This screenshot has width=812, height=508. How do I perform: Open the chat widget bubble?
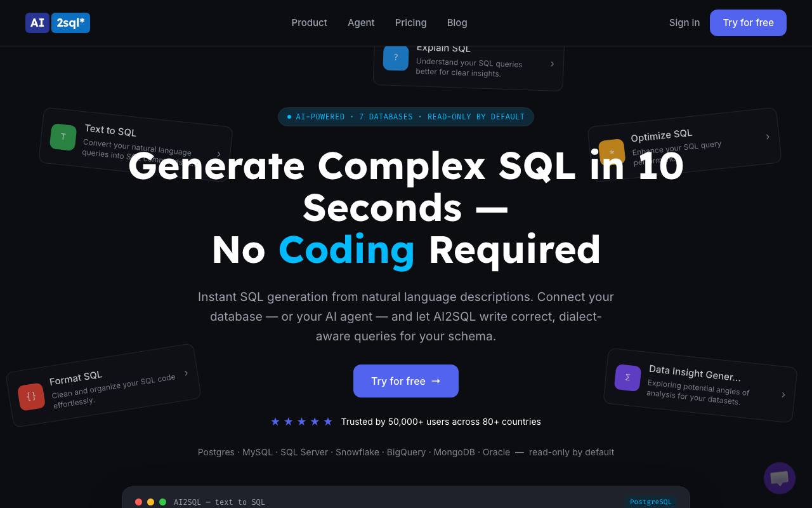point(780,478)
